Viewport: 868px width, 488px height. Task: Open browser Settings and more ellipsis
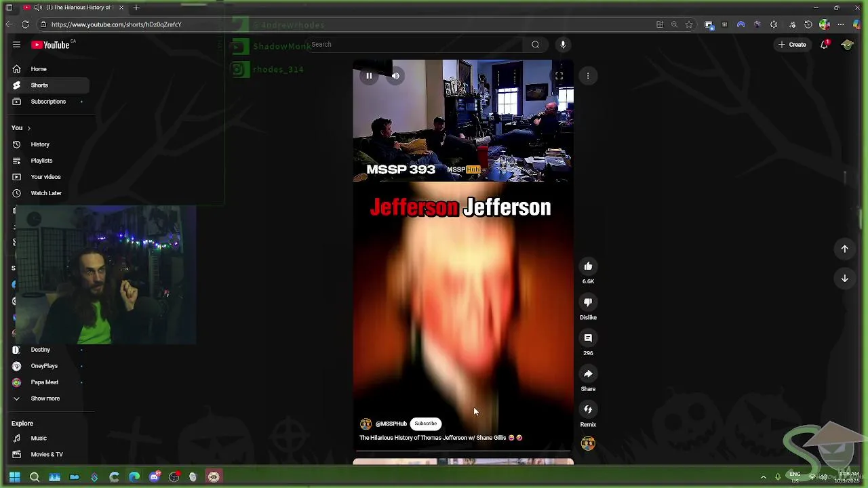tap(841, 24)
